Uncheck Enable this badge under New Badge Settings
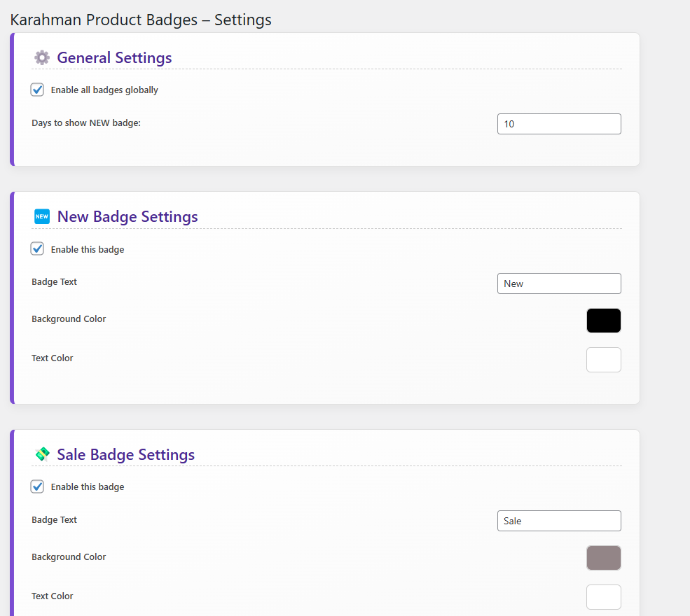Screen dimensions: 690x616 37,249
